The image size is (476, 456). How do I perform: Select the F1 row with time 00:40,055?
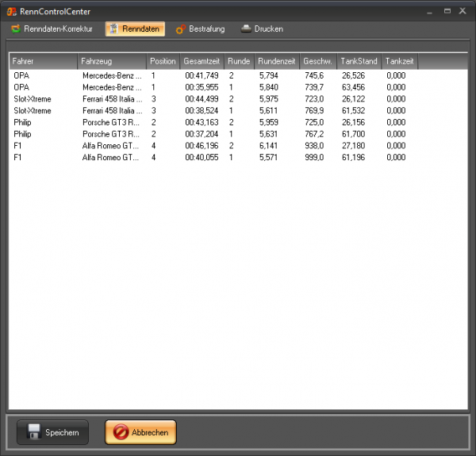tap(238, 158)
